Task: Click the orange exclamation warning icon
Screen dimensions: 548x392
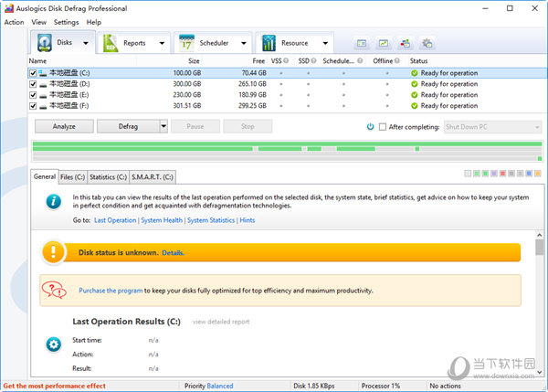Action: pos(53,252)
